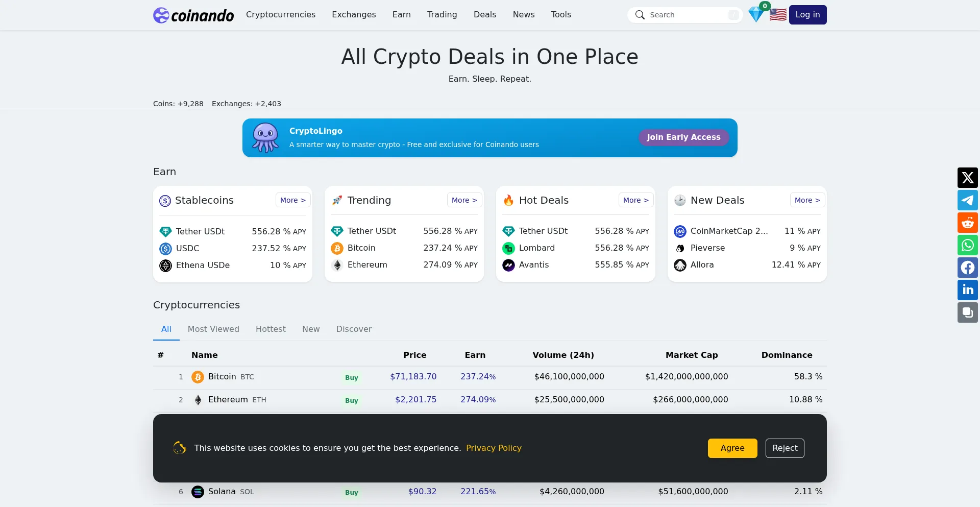The width and height of the screenshot is (980, 507).
Task: Open the Tools nav menu
Action: point(561,14)
